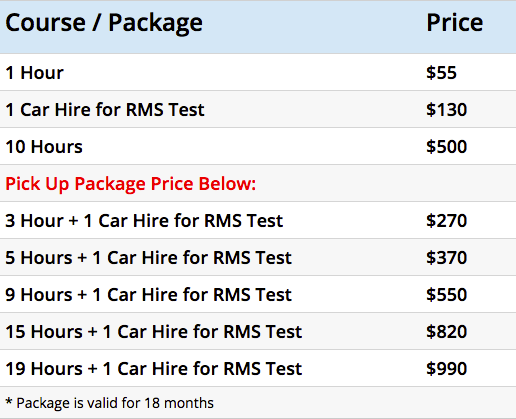Click the $370 price
Image resolution: width=516 pixels, height=419 pixels.
pos(446,258)
